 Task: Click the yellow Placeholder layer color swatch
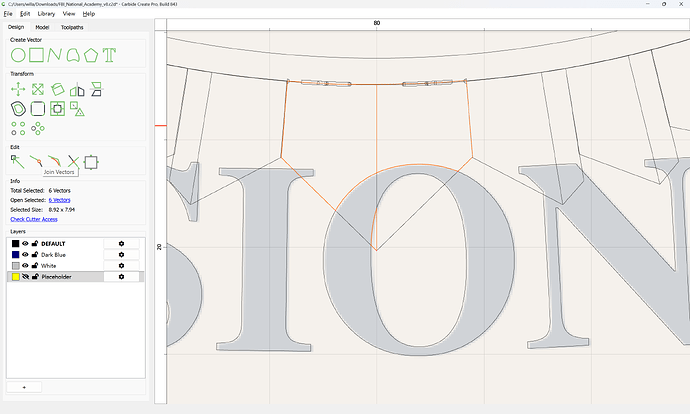pyautogui.click(x=16, y=277)
